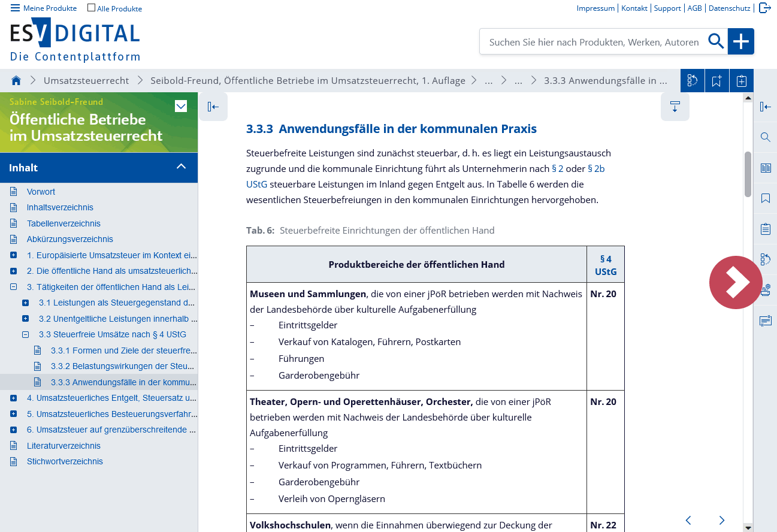Click Nr. 22 in Volkshochschulen row
The width and height of the screenshot is (777, 532).
coord(603,525)
